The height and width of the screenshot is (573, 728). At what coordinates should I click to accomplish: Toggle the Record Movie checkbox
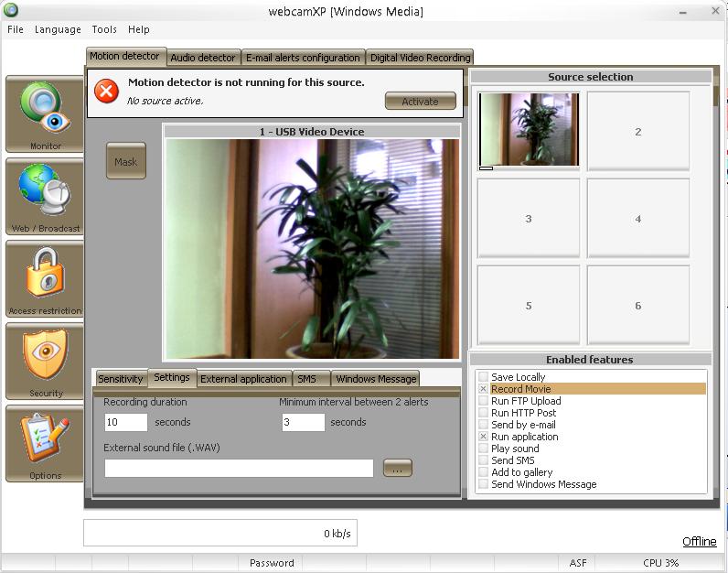coord(483,389)
